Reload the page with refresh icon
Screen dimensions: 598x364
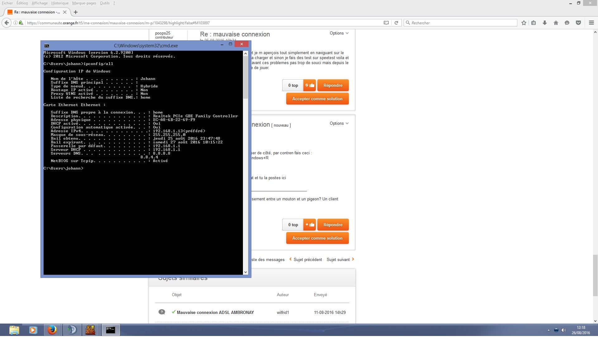[396, 23]
